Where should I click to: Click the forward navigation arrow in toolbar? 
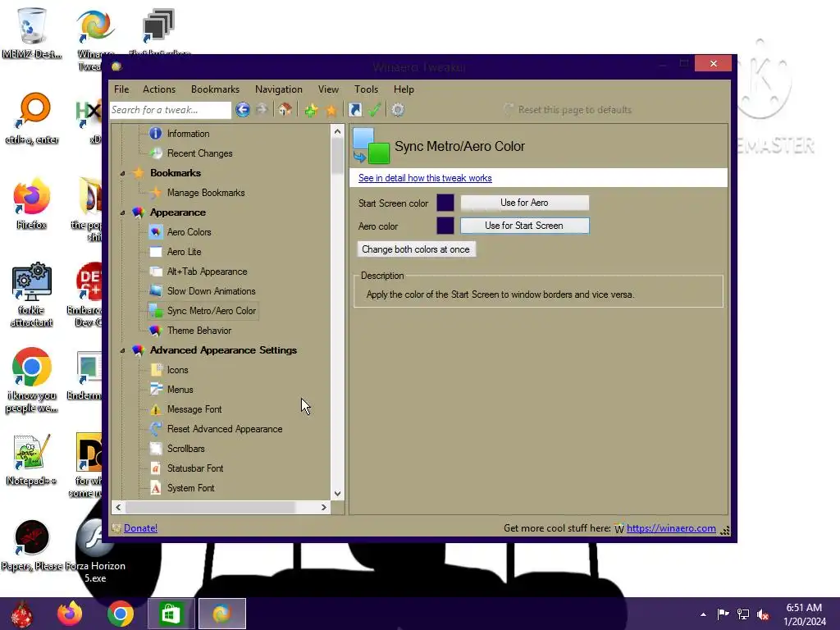point(262,110)
